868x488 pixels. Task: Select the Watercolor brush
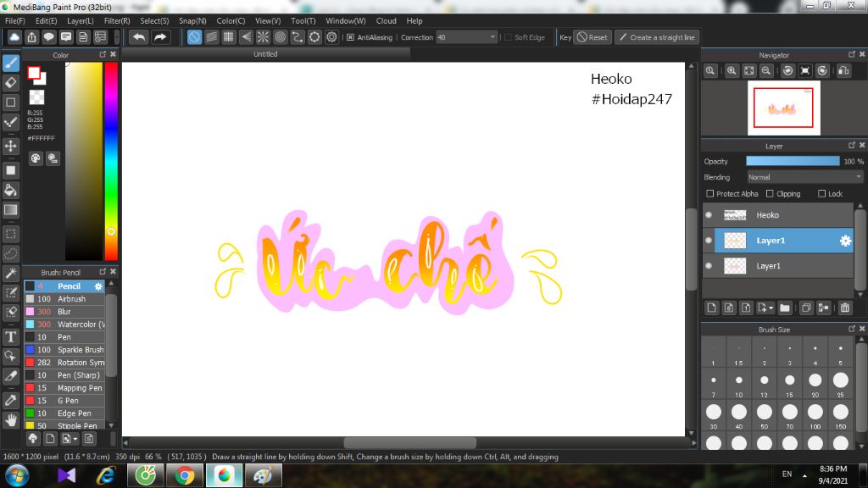click(x=64, y=324)
